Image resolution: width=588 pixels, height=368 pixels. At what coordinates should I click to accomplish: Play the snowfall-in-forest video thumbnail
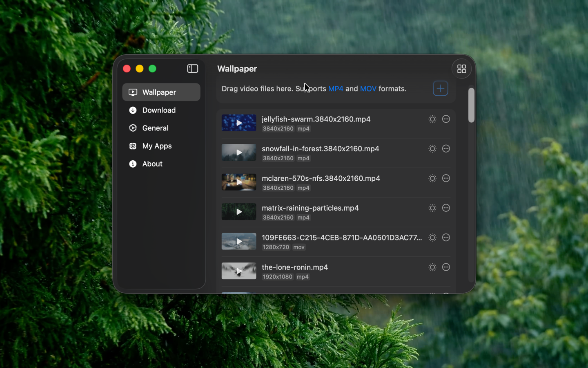pos(239,153)
